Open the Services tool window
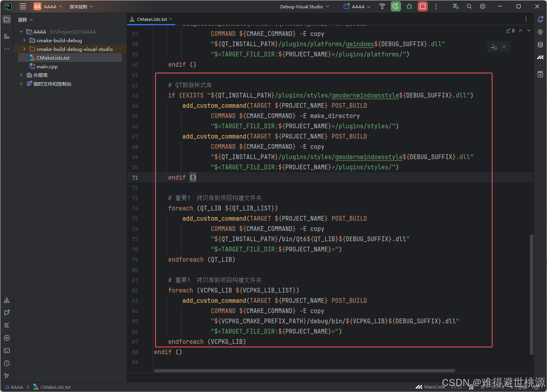 (x=7, y=338)
